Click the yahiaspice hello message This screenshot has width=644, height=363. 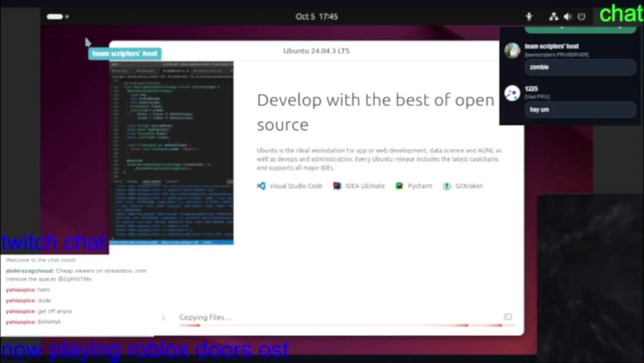pyautogui.click(x=28, y=290)
